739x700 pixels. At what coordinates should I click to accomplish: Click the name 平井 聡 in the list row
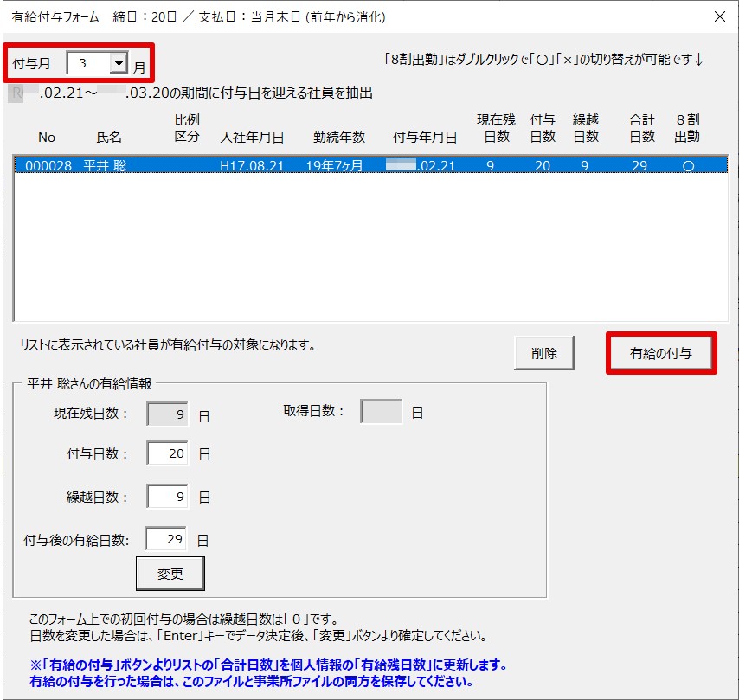point(105,166)
